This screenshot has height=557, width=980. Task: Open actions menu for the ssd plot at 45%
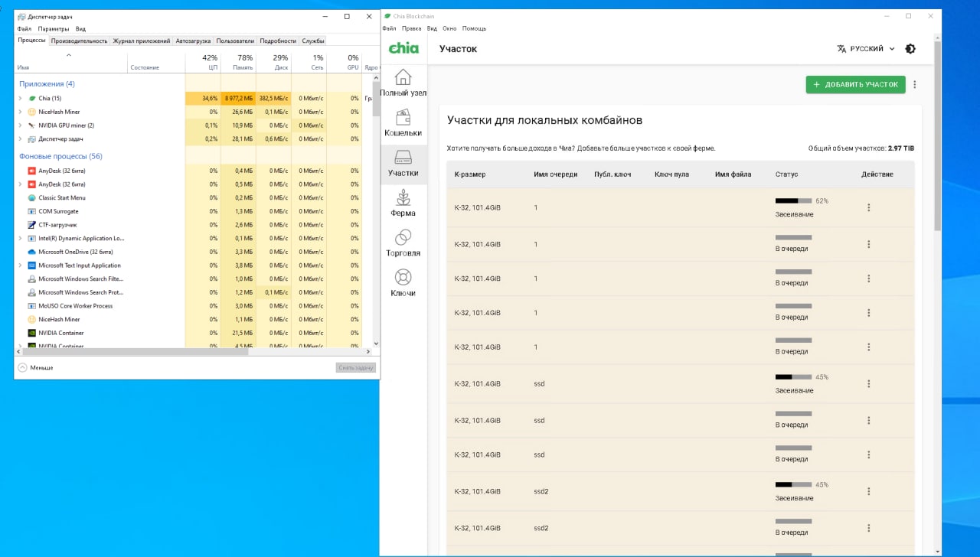click(x=868, y=384)
